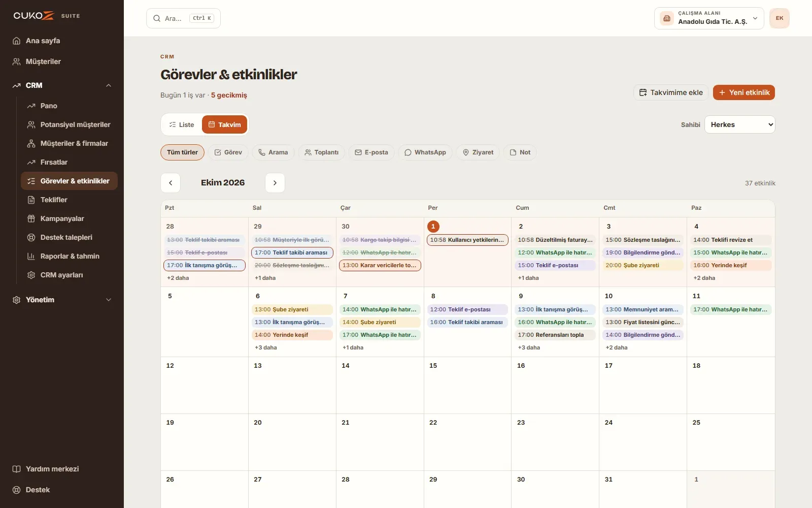812x508 pixels.
Task: Open the Fırsatlar section
Action: 69,162
